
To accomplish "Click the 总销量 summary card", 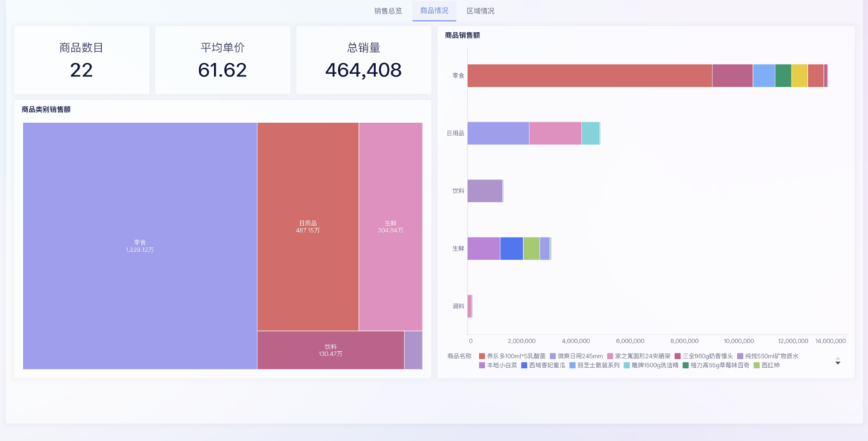I will click(x=363, y=60).
